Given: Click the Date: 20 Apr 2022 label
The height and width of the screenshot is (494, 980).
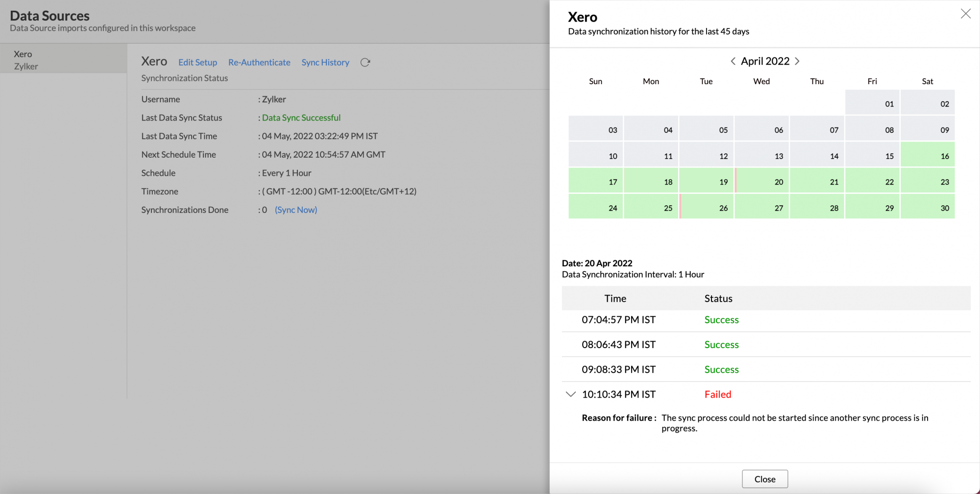Looking at the screenshot, I should point(597,263).
